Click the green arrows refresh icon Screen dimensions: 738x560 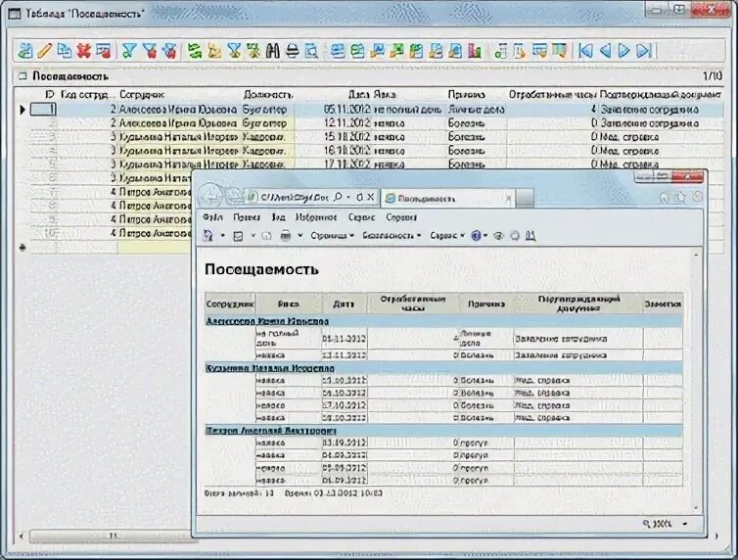coord(194,50)
